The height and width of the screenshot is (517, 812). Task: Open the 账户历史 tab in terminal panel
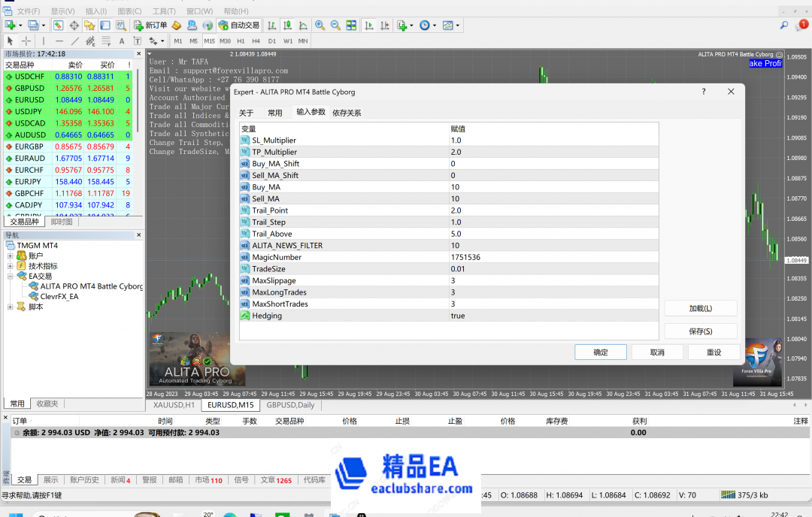click(84, 479)
